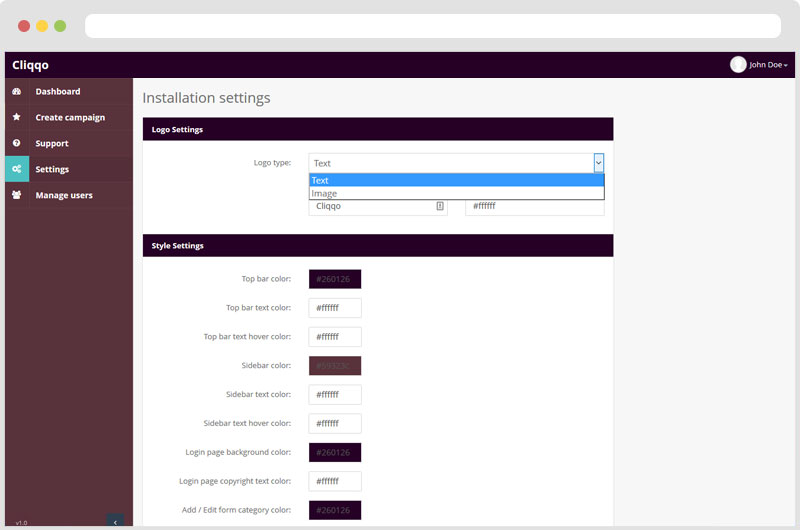Open the Logo type dropdown arrow
The width and height of the screenshot is (800, 530).
tap(598, 163)
